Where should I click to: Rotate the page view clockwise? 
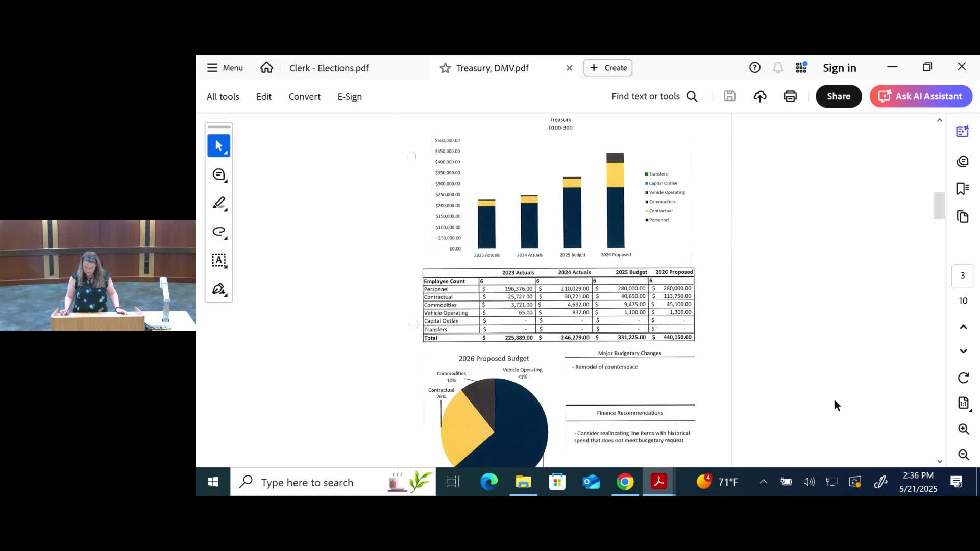[963, 378]
